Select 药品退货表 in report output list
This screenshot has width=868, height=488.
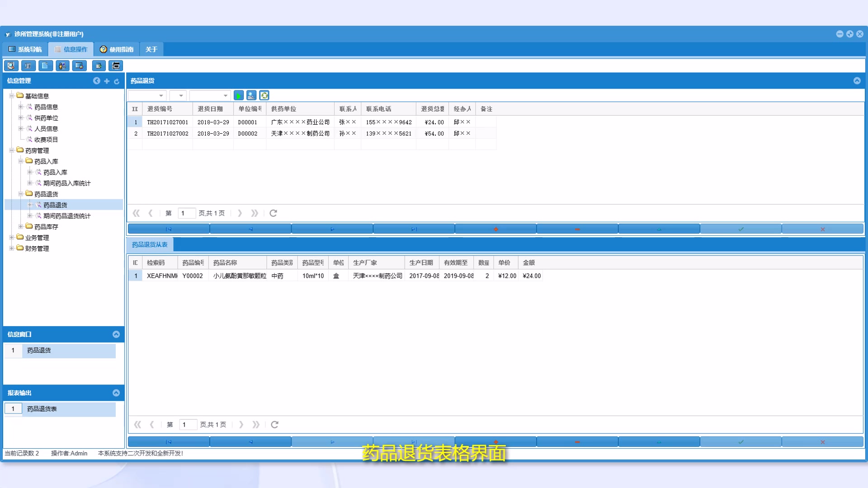(x=42, y=409)
